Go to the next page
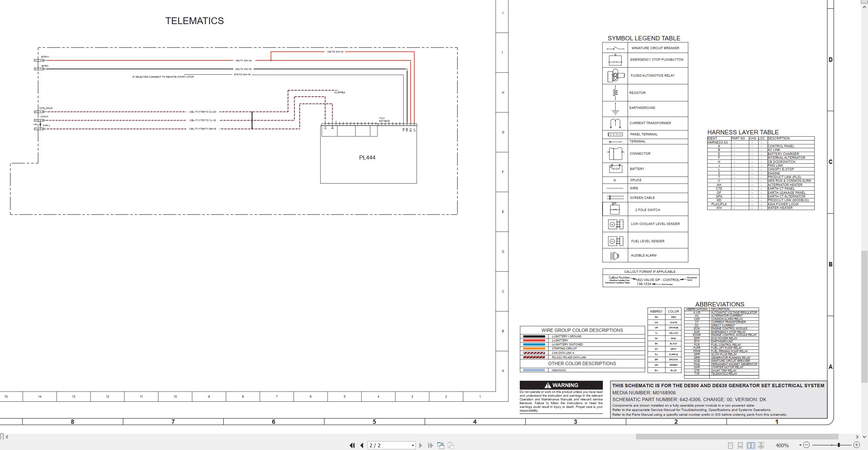This screenshot has width=868, height=450. pos(421,445)
